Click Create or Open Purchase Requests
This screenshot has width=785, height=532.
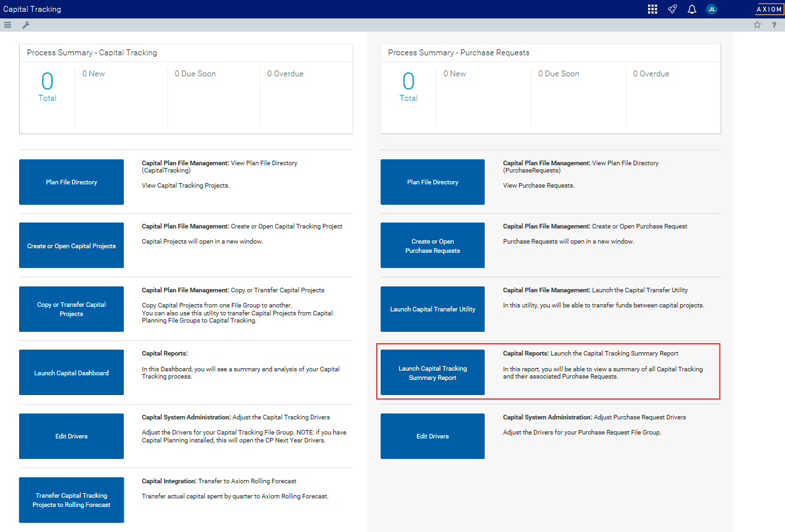click(432, 245)
